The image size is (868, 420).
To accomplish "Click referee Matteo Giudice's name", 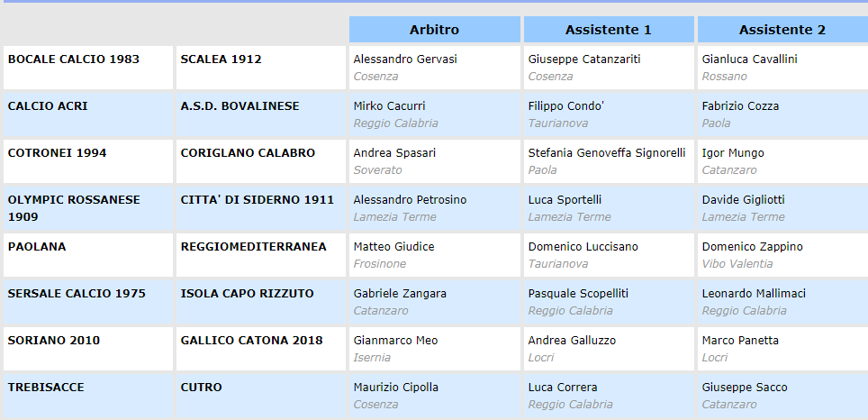I will pos(393,247).
